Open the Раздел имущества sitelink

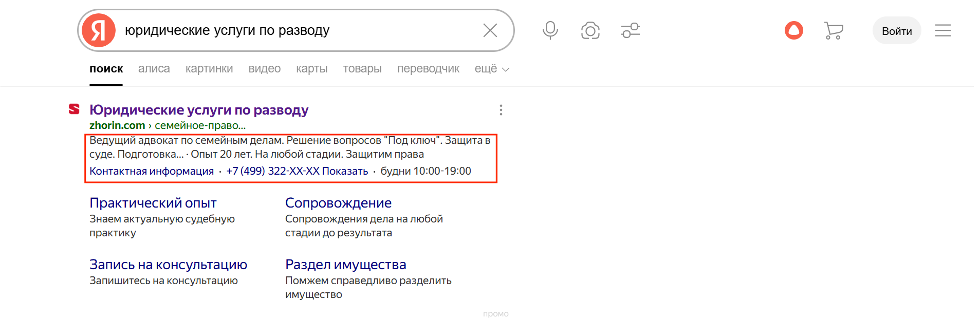tap(346, 265)
